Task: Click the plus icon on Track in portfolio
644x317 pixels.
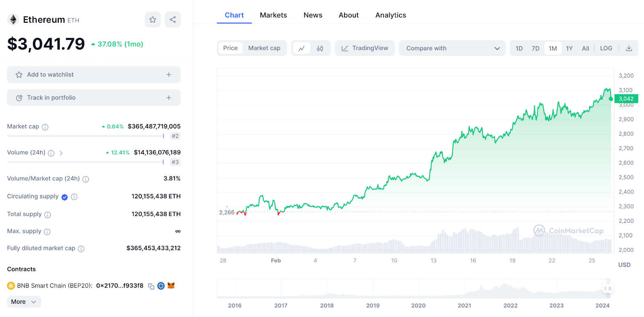Action: click(169, 97)
